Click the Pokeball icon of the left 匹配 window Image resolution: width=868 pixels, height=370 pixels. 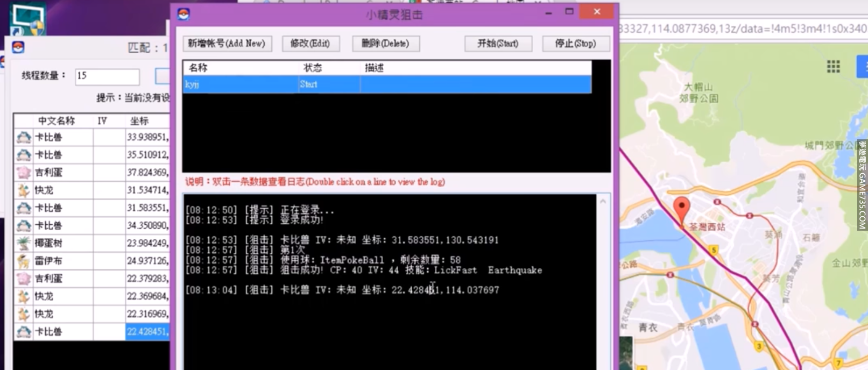pyautogui.click(x=18, y=48)
